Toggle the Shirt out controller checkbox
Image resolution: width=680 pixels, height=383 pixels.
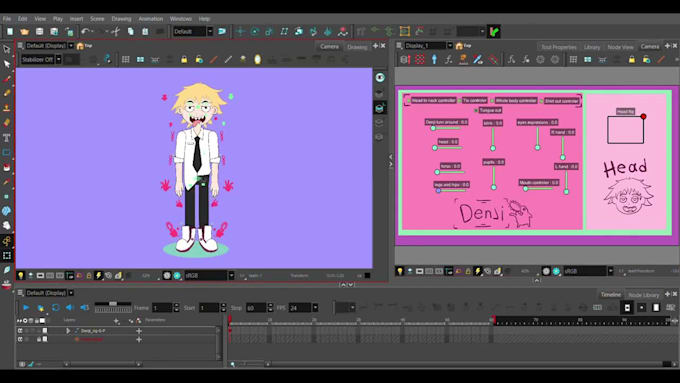coord(542,101)
